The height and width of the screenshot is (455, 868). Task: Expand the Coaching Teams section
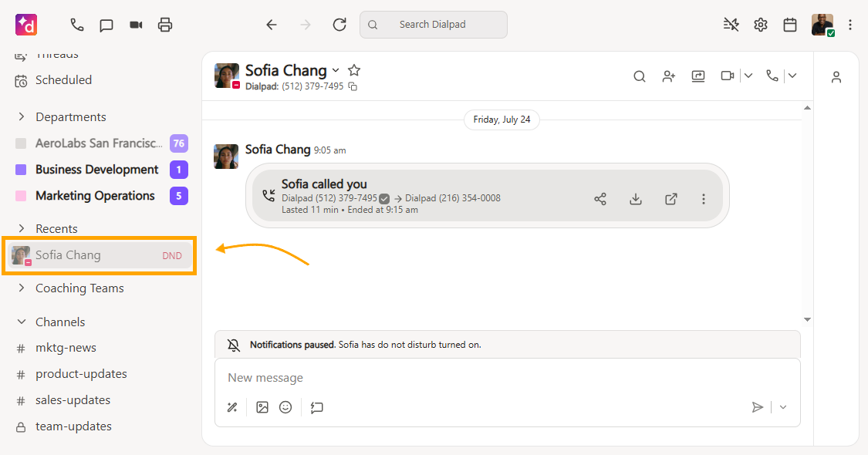(22, 288)
